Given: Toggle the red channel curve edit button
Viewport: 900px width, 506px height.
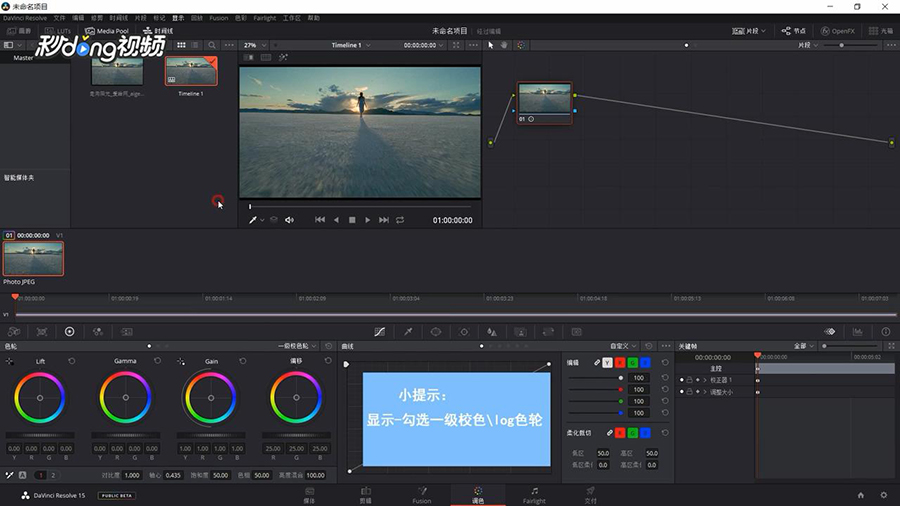Looking at the screenshot, I should click(x=620, y=363).
